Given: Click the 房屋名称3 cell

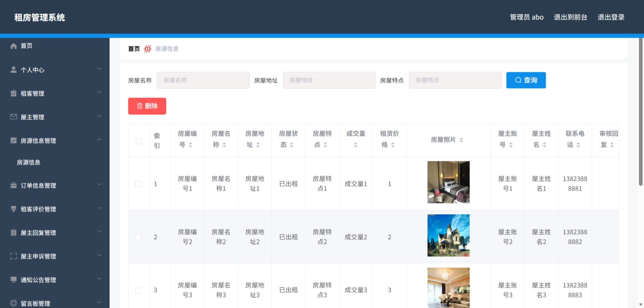Looking at the screenshot, I should click(221, 290).
